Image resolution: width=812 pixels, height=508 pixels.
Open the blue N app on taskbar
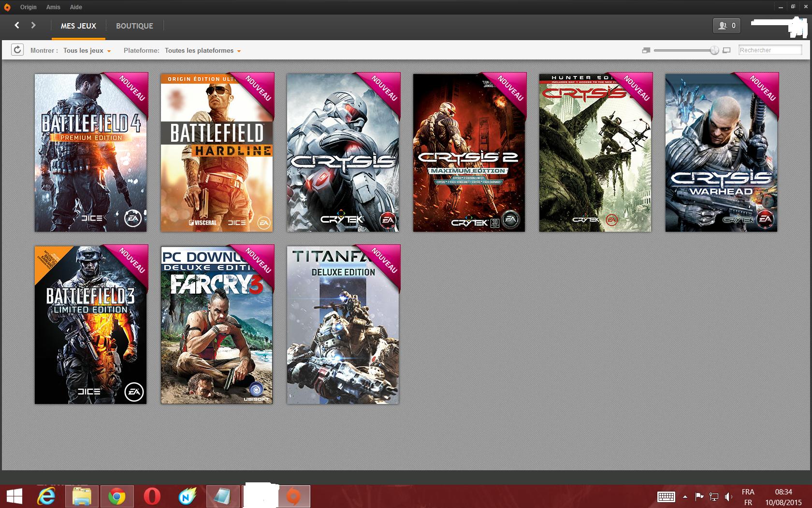pos(187,496)
